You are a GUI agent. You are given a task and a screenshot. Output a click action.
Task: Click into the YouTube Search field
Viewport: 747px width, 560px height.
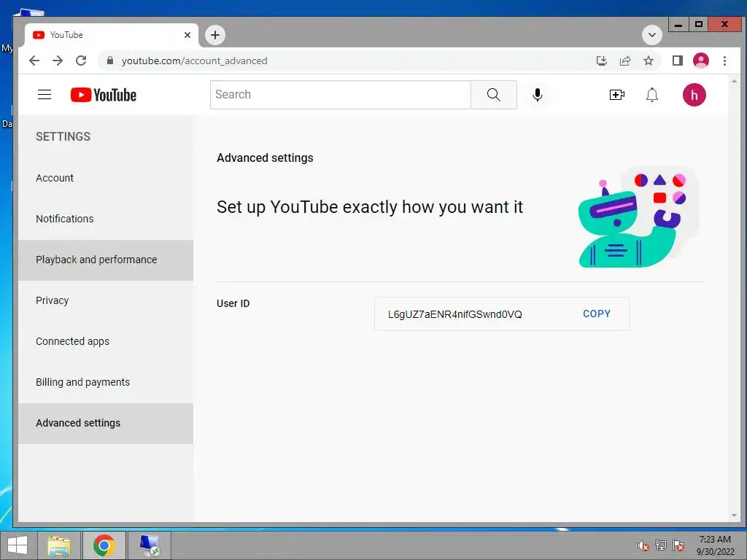pos(340,95)
